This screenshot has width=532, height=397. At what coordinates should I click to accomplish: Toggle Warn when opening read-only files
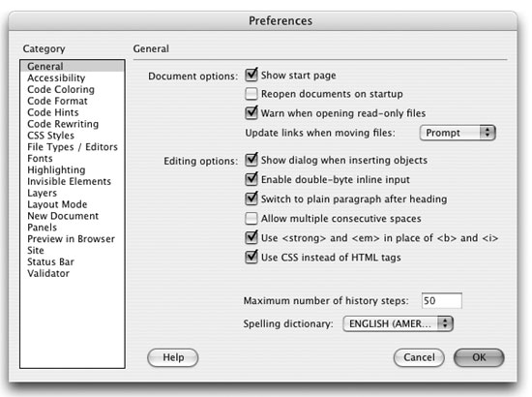pos(251,112)
